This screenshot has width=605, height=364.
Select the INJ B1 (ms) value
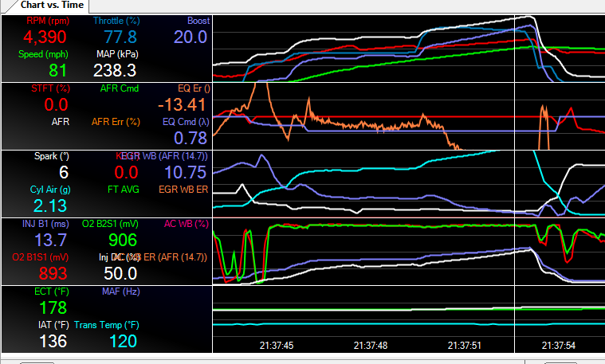[51, 241]
